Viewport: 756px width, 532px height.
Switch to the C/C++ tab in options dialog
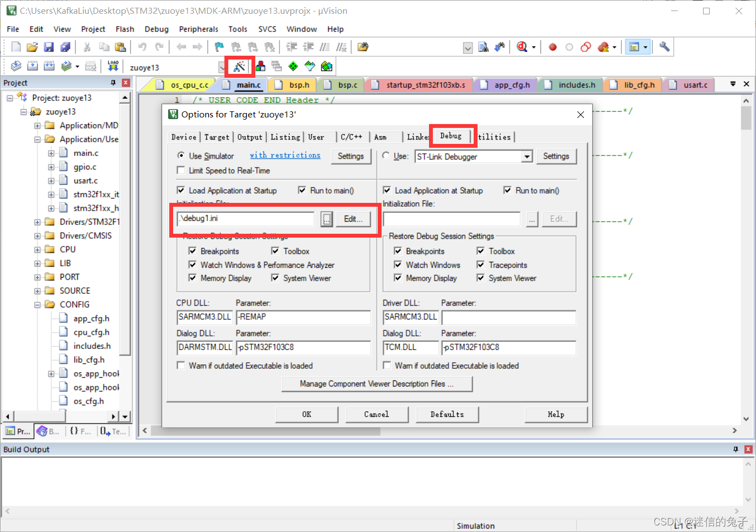click(351, 137)
